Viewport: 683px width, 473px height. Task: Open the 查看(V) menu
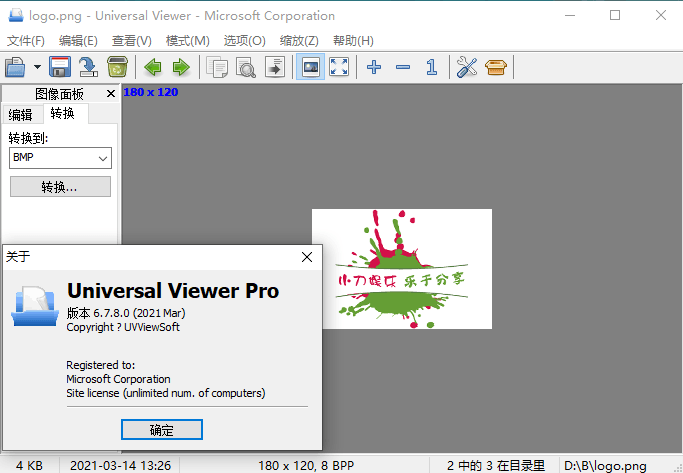(x=131, y=40)
